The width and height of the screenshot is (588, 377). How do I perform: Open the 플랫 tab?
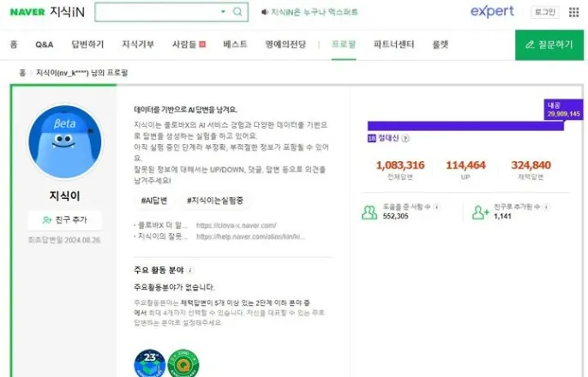(x=441, y=45)
